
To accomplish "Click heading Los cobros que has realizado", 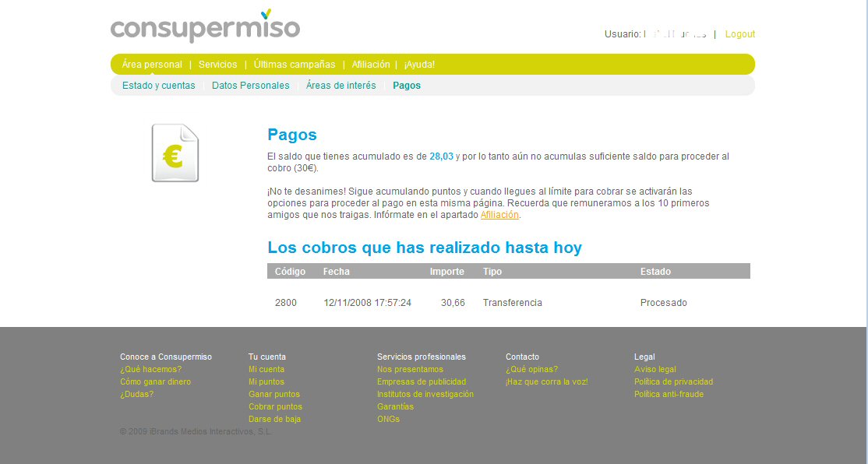I will point(425,248).
